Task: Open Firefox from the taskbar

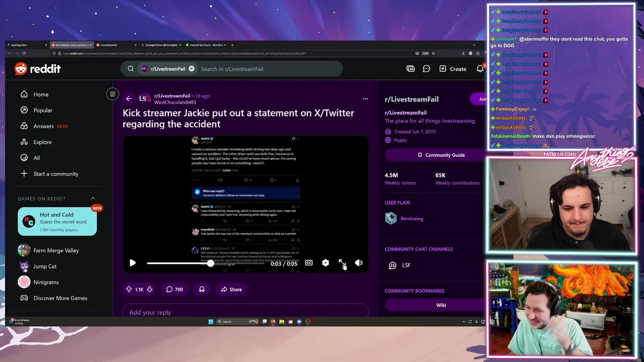Action: (x=273, y=322)
